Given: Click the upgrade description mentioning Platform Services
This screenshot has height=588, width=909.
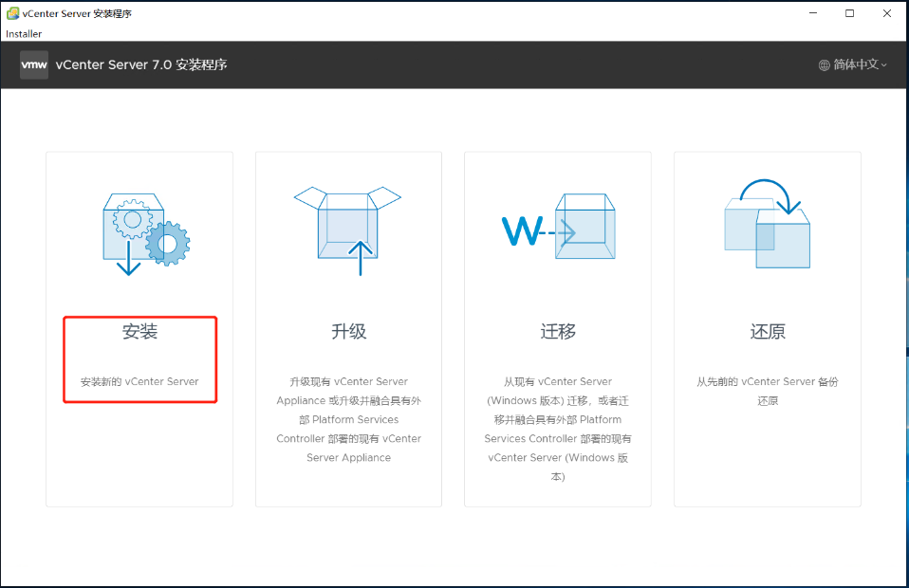Looking at the screenshot, I should 349,419.
